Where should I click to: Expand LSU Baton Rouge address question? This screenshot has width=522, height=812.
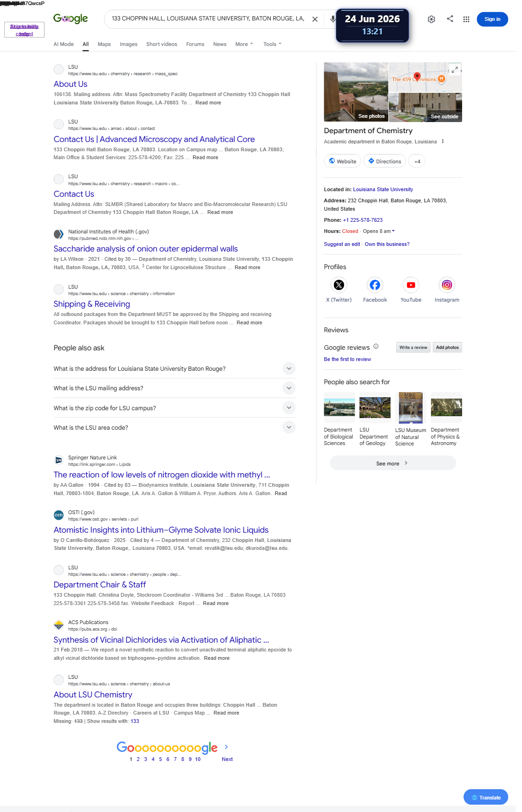click(x=175, y=368)
